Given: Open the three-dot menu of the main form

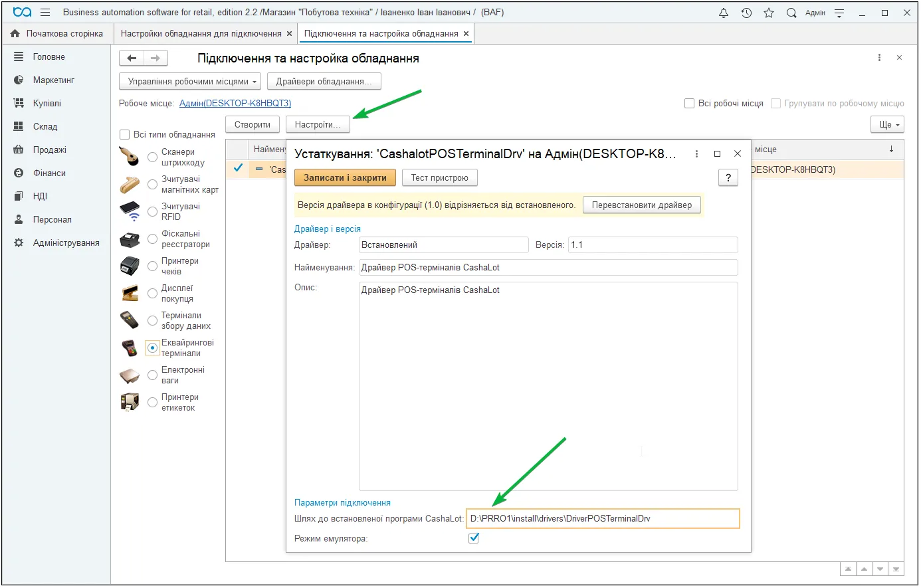Looking at the screenshot, I should click(x=879, y=58).
